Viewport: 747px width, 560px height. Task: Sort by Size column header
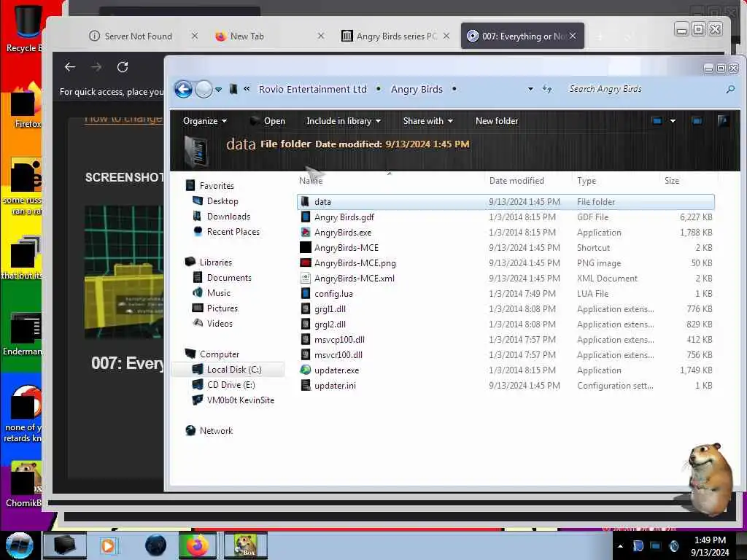672,181
